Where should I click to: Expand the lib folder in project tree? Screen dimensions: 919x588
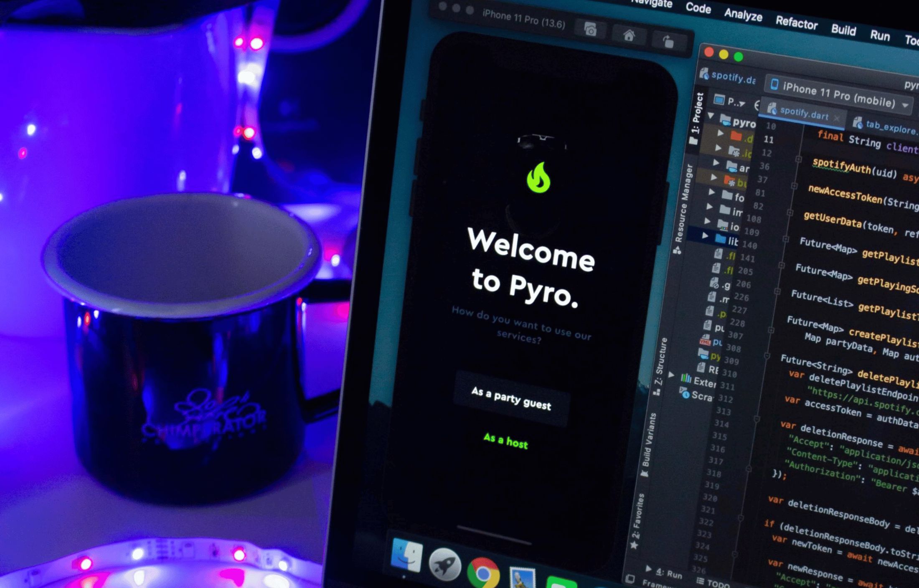point(705,236)
